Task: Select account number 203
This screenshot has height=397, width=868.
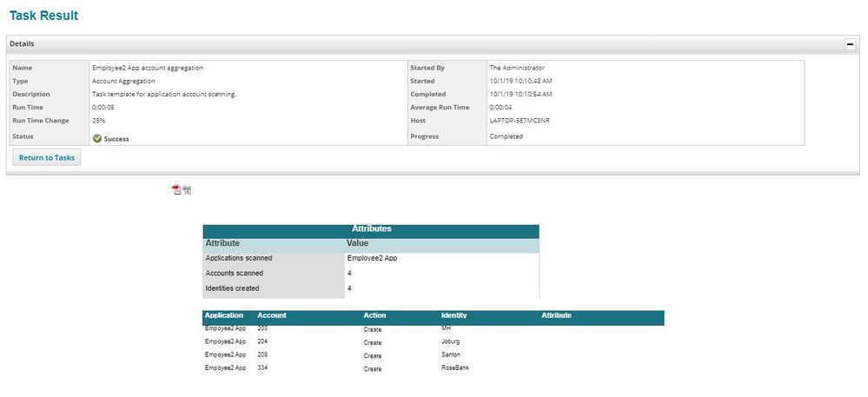Action: click(262, 328)
